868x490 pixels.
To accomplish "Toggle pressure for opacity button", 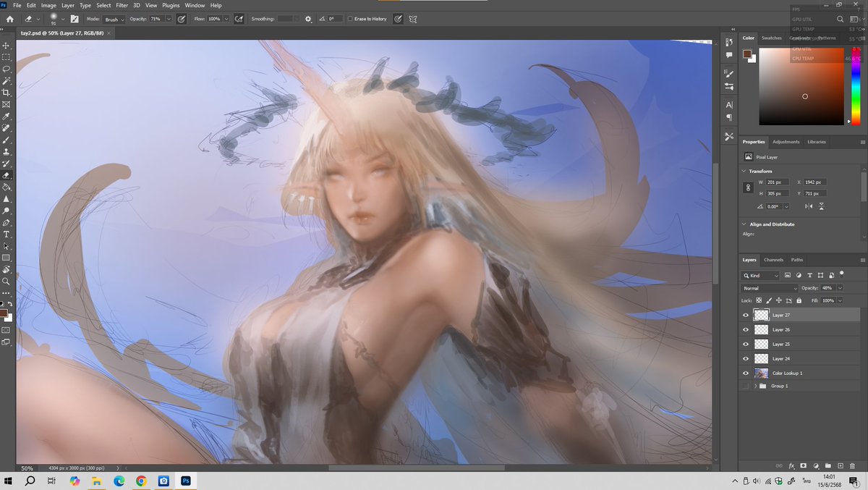I will pyautogui.click(x=182, y=19).
